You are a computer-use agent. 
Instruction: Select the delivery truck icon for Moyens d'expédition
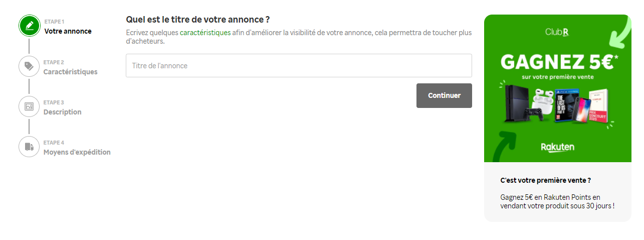pyautogui.click(x=29, y=147)
